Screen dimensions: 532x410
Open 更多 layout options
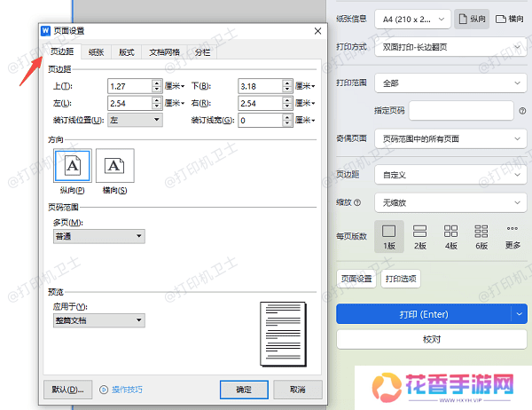512,237
